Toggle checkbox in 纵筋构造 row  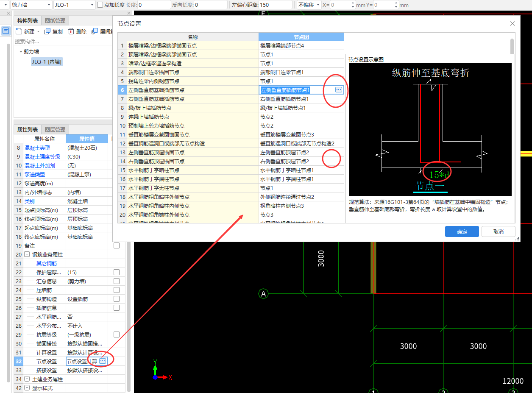point(117,299)
